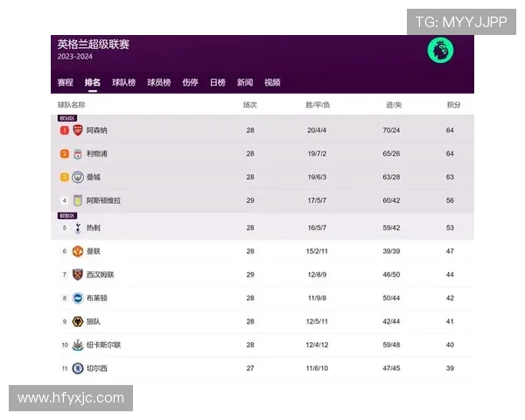
Task: Open the 新闻 tab
Action: (x=245, y=82)
